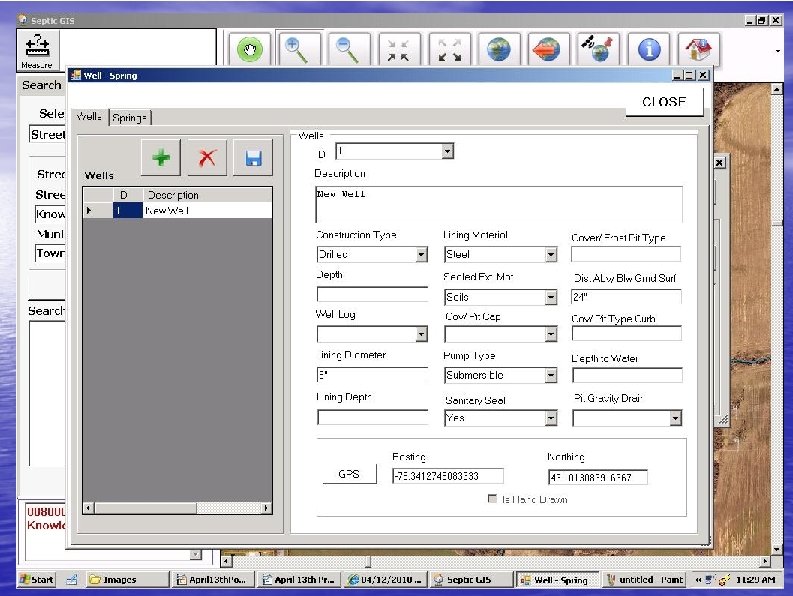Click the taskbar clock showing 11:29 AM

click(x=756, y=580)
